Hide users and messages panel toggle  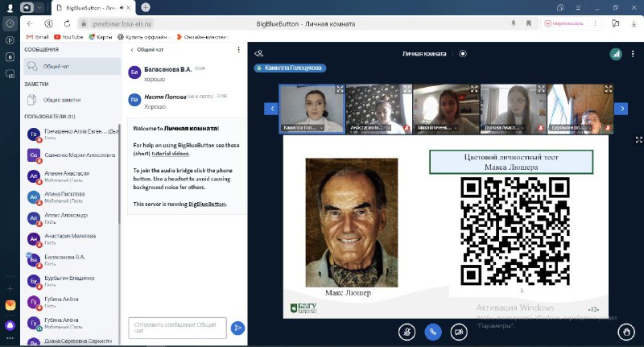[258, 54]
